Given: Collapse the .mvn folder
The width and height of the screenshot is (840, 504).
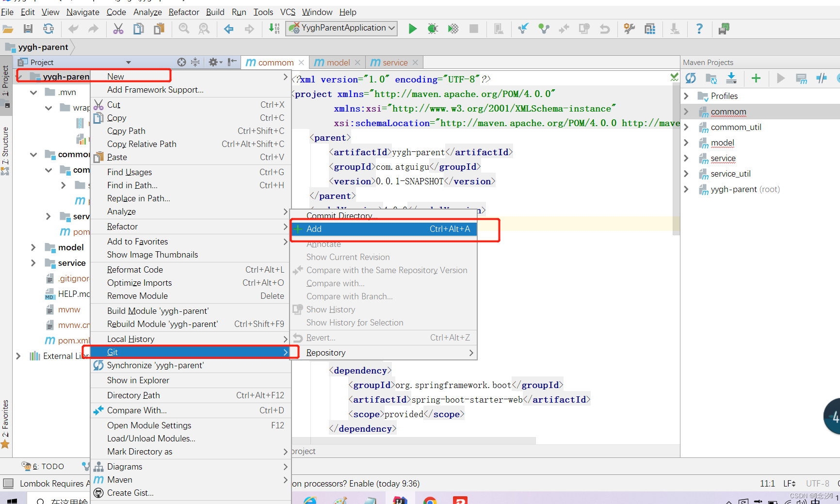Looking at the screenshot, I should [33, 92].
